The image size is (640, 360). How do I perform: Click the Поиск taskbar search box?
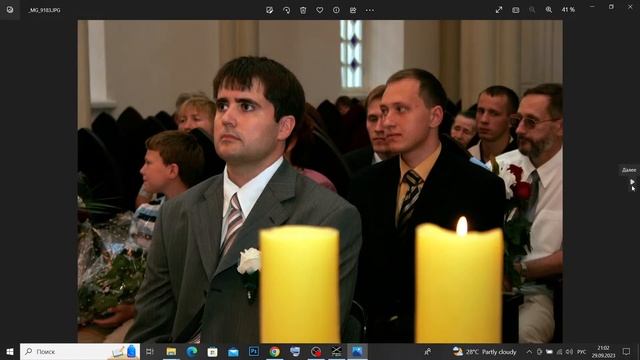pyautogui.click(x=80, y=351)
